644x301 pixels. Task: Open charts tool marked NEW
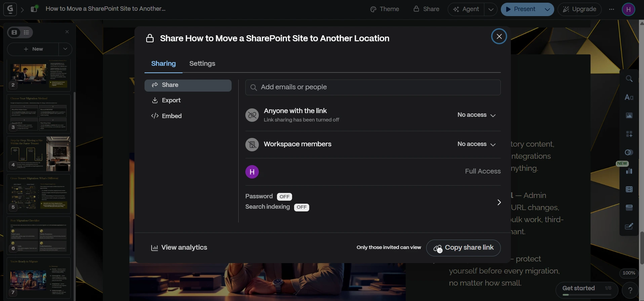click(x=629, y=171)
